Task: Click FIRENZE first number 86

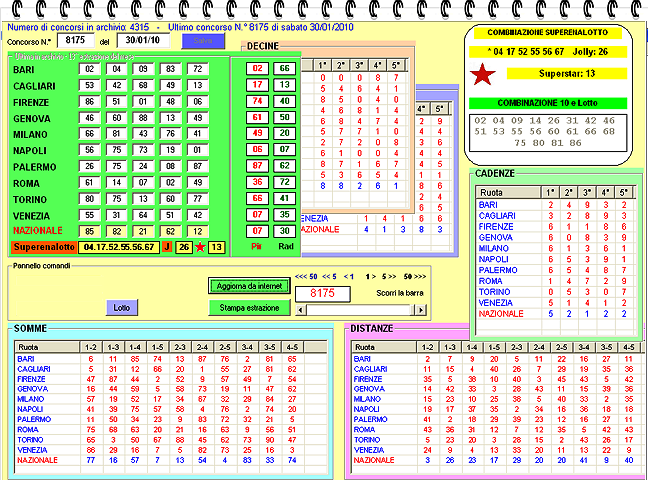Action: coord(90,102)
